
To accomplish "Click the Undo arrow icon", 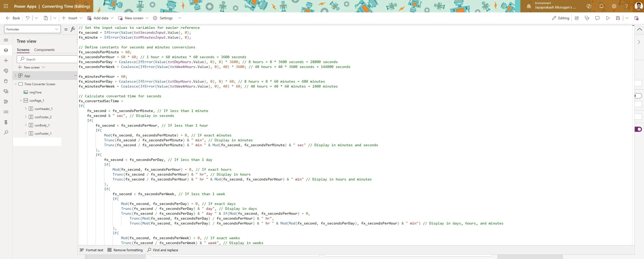I will tap(28, 18).
